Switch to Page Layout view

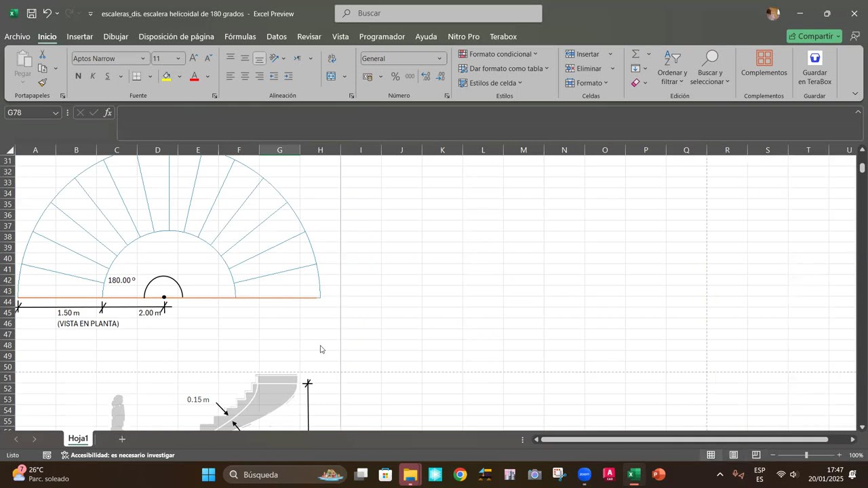click(x=734, y=455)
